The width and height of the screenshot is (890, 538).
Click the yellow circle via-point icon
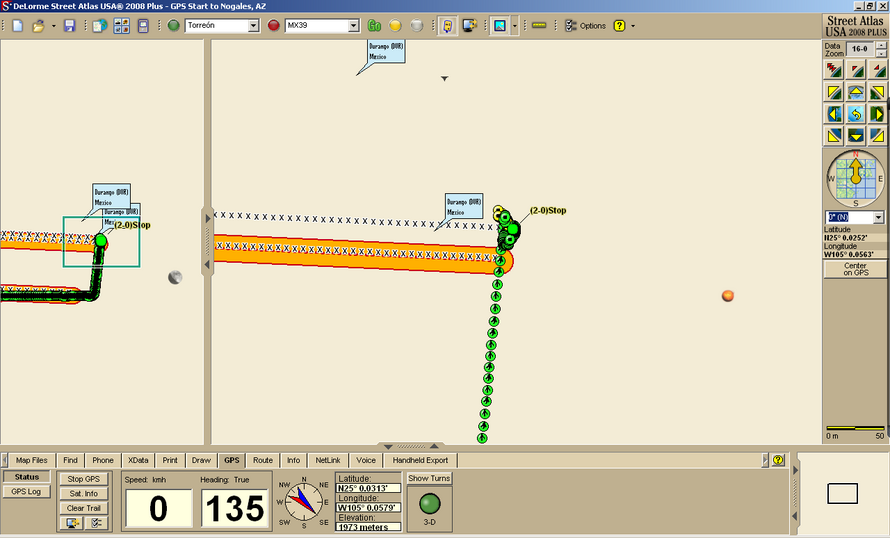click(x=395, y=26)
